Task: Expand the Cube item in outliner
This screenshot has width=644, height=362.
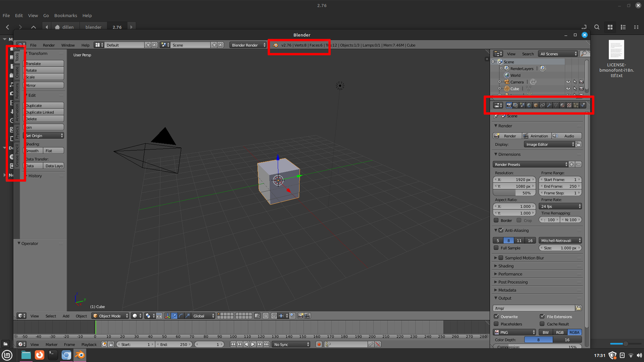Action: (x=500, y=89)
